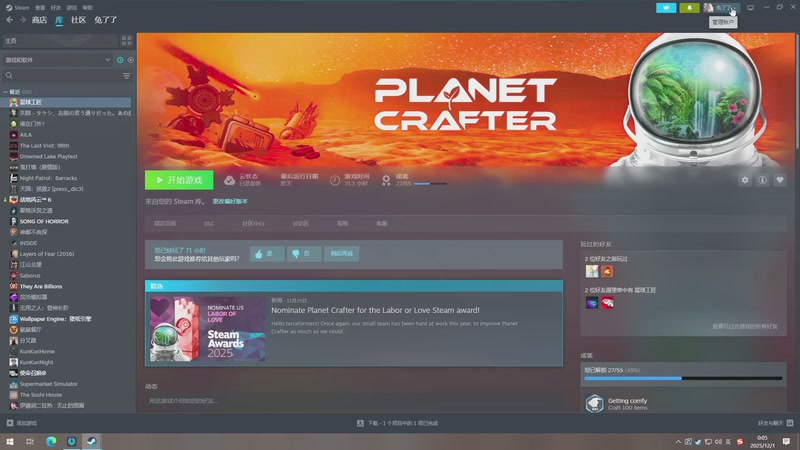The width and height of the screenshot is (800, 450).
Task: Toggle favorite heart icon
Action: pos(780,180)
